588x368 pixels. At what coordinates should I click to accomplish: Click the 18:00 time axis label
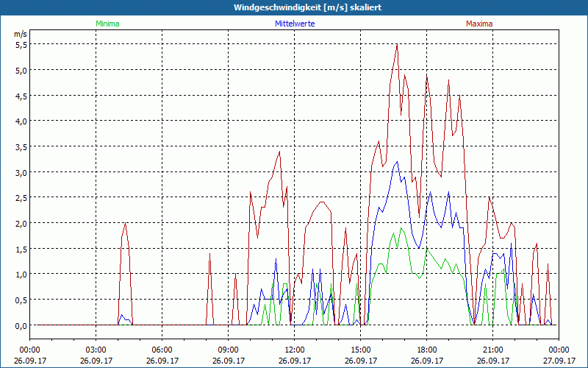(x=427, y=350)
